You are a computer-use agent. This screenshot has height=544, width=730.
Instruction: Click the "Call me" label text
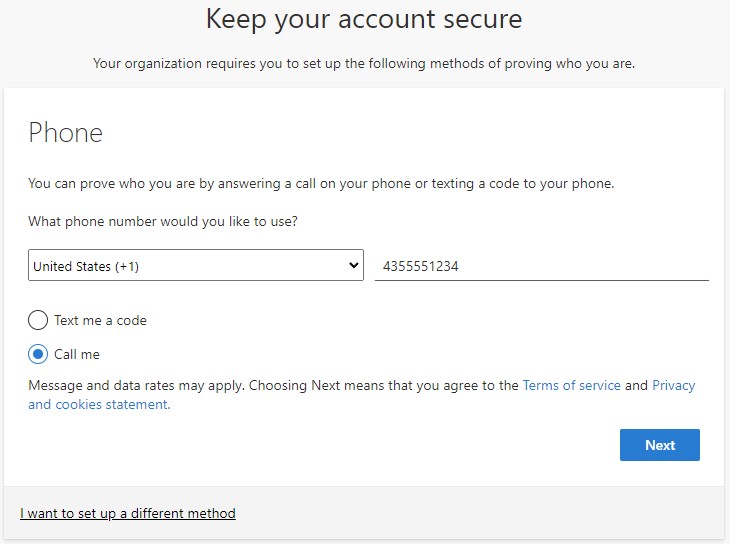point(77,354)
